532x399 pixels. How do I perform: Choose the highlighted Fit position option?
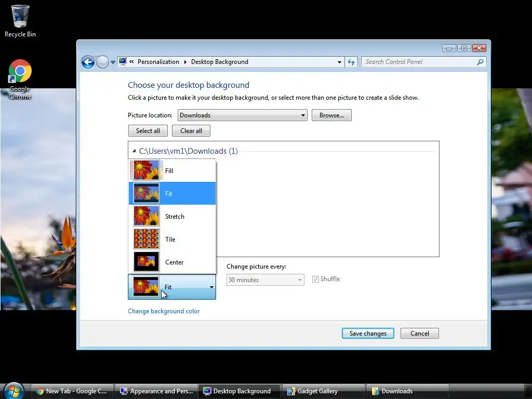(x=172, y=193)
